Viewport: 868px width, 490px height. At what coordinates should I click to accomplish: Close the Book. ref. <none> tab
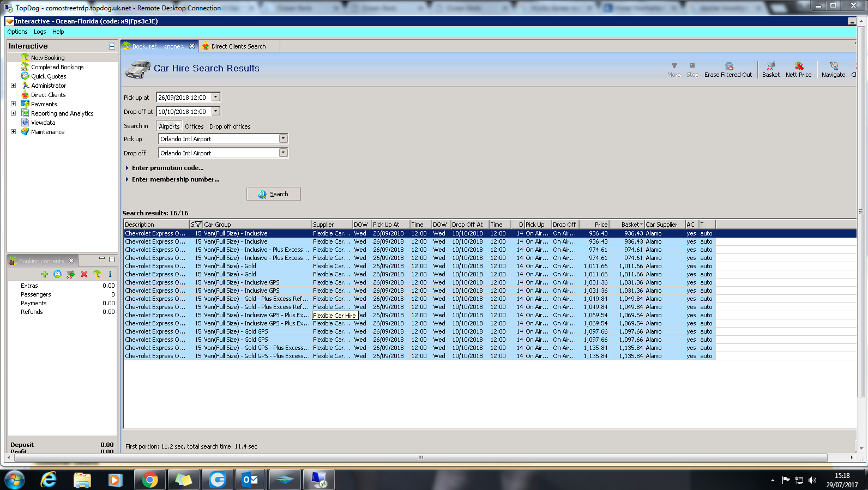pyautogui.click(x=192, y=46)
